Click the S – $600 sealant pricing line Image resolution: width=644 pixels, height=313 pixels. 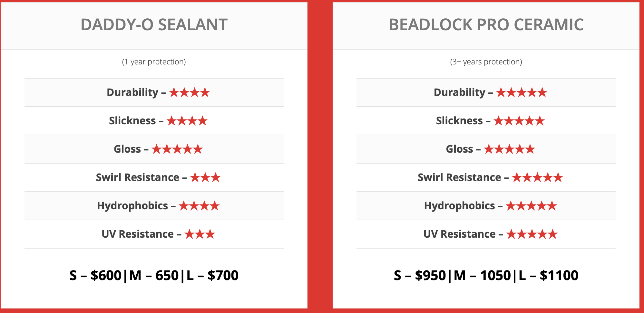[154, 276]
